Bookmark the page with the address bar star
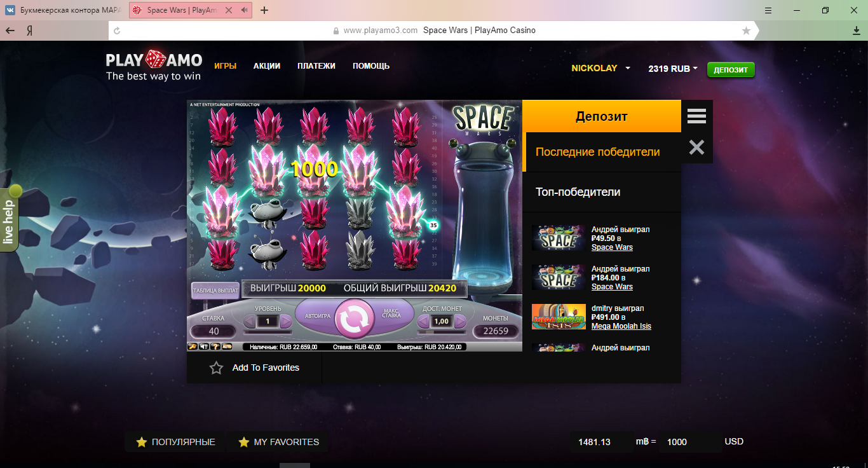Screen dimensions: 868x468 click(x=746, y=31)
